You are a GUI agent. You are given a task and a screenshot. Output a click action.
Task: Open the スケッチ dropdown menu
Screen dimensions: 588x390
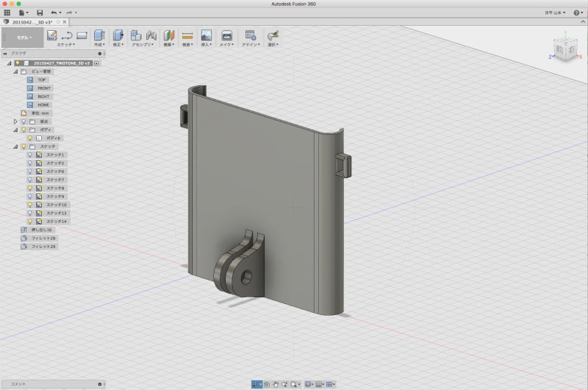pyautogui.click(x=66, y=44)
